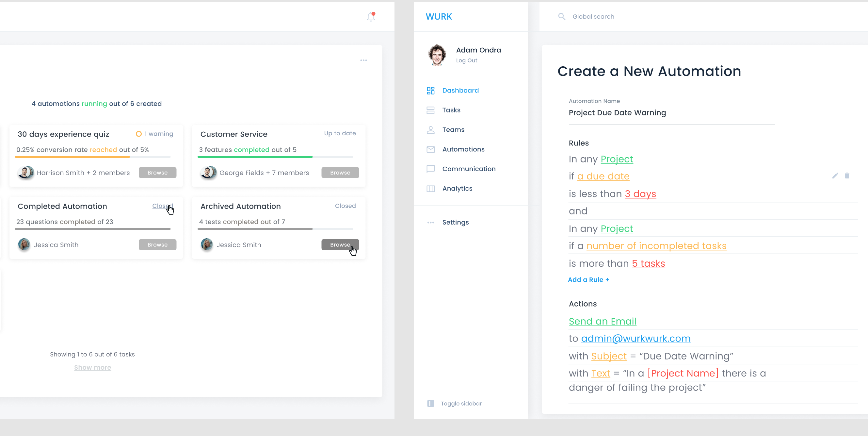The width and height of the screenshot is (868, 436).
Task: Open the '3 days' value selector
Action: pos(640,194)
